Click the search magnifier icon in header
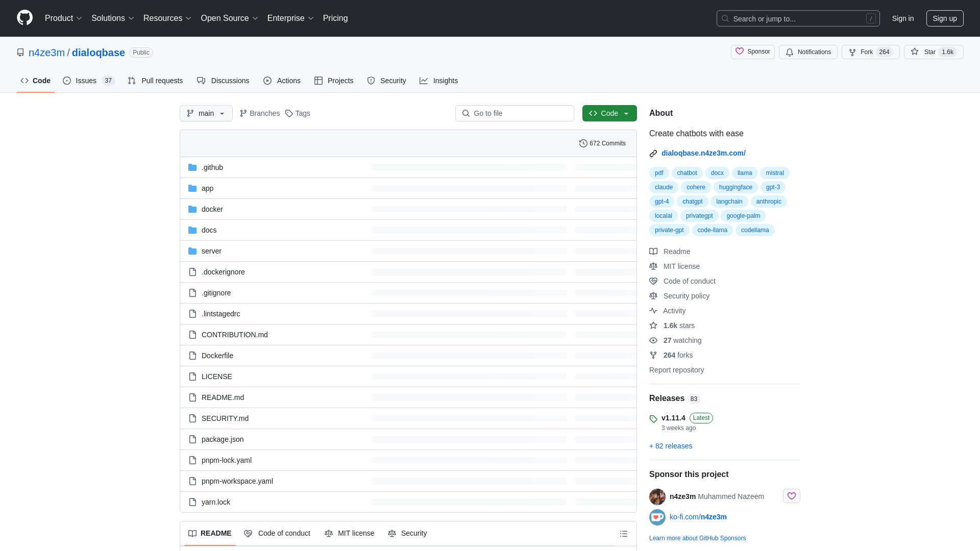The height and width of the screenshot is (551, 980). pos(725,18)
